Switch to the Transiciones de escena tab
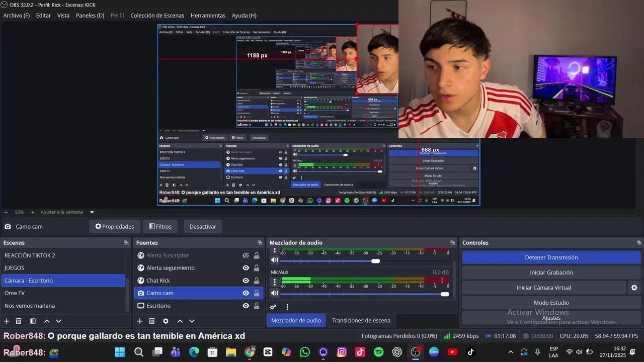The width and height of the screenshot is (644, 362). click(x=361, y=320)
